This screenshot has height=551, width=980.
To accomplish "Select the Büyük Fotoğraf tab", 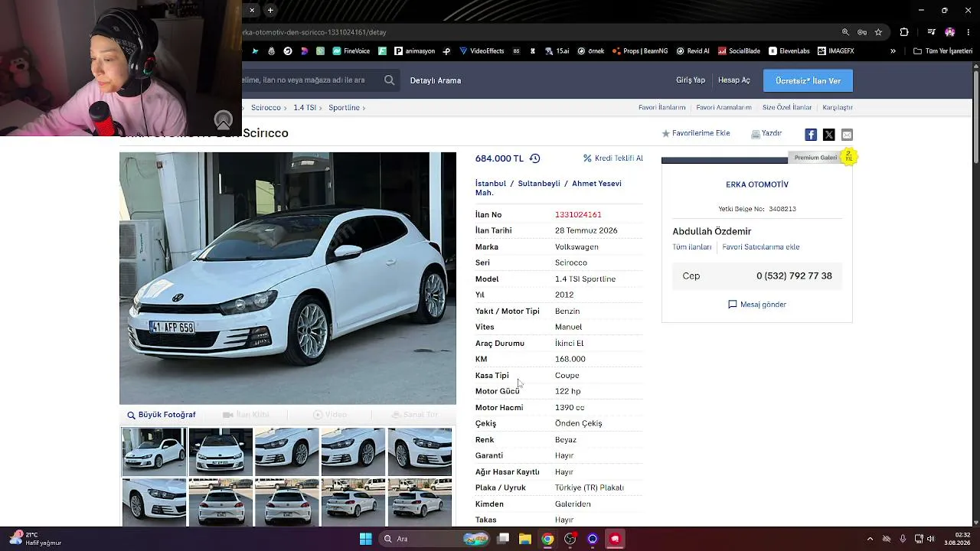I will 162,415.
